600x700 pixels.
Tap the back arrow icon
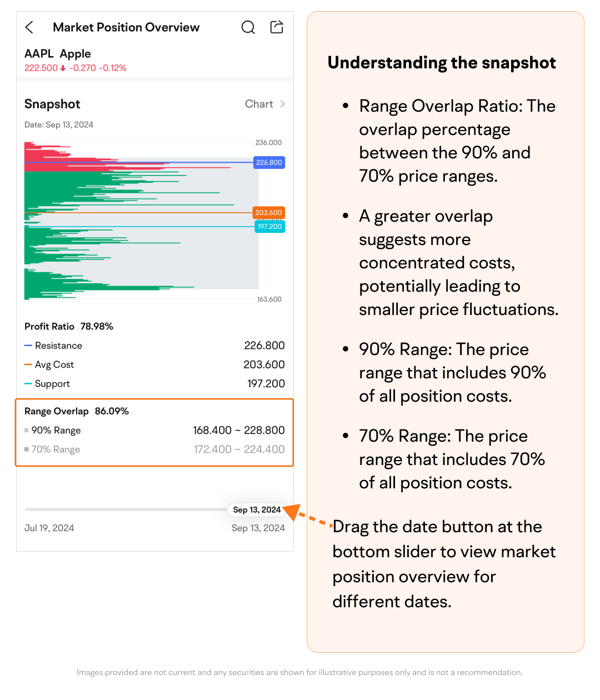pyautogui.click(x=29, y=27)
